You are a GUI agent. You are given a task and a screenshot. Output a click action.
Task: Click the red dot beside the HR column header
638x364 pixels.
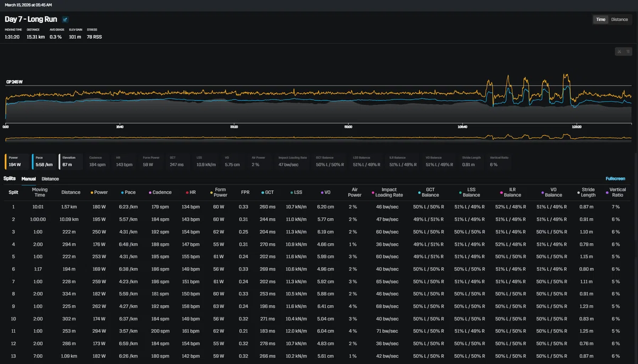[x=188, y=192]
